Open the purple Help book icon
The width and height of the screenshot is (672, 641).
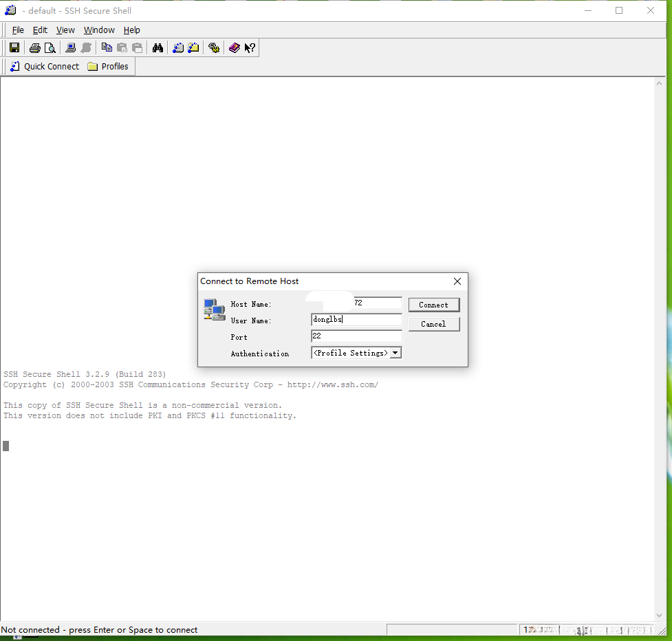(x=234, y=47)
